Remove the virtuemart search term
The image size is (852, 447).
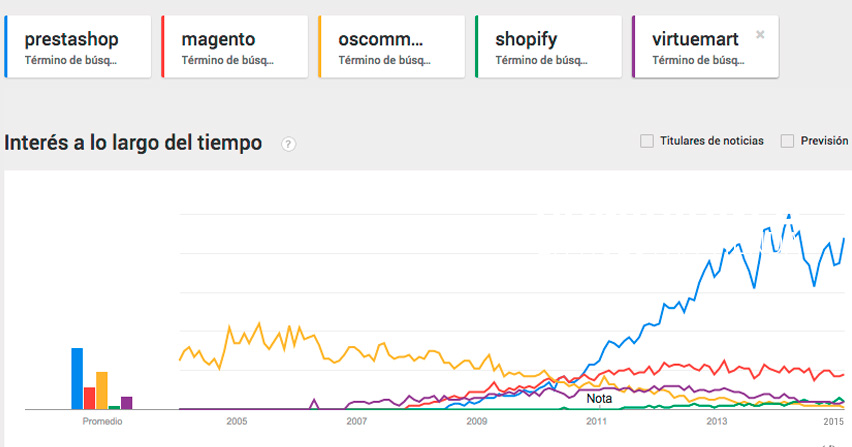click(760, 35)
